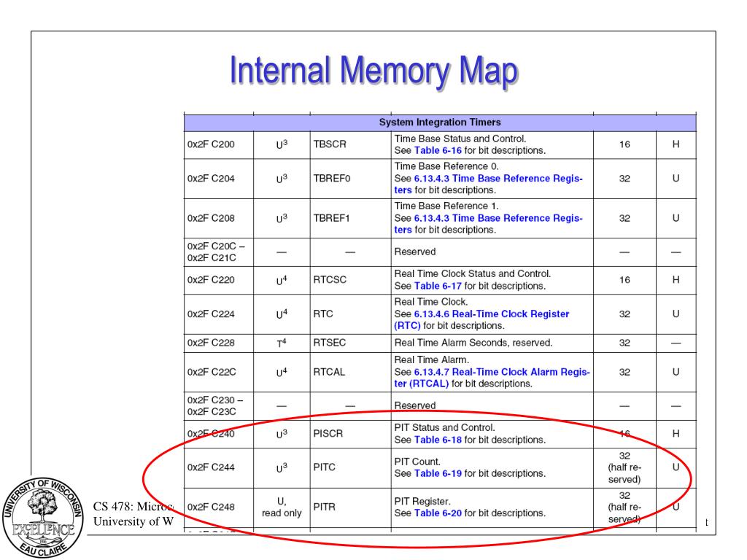Select address 0x2F C244

(211, 467)
